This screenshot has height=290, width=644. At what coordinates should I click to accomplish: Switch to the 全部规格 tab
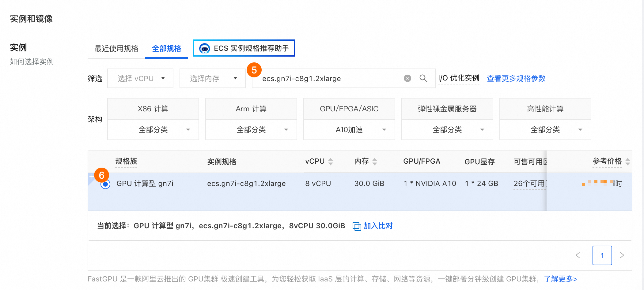[167, 49]
